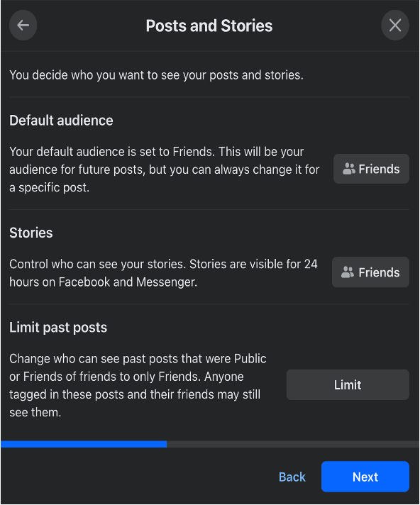Click the default audience description paragraph
This screenshot has height=505, width=420.
[165, 170]
